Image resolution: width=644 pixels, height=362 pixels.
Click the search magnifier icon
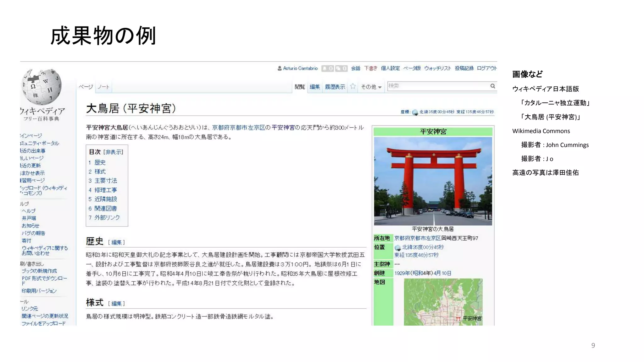(x=492, y=86)
